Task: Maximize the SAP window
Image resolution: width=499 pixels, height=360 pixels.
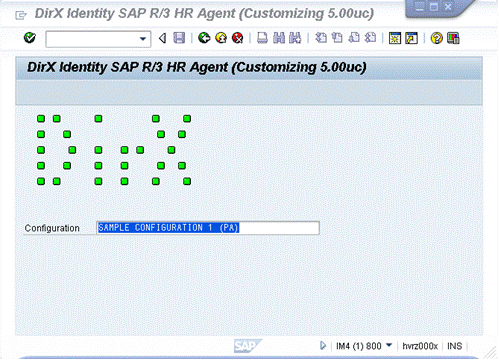Action: (x=434, y=7)
